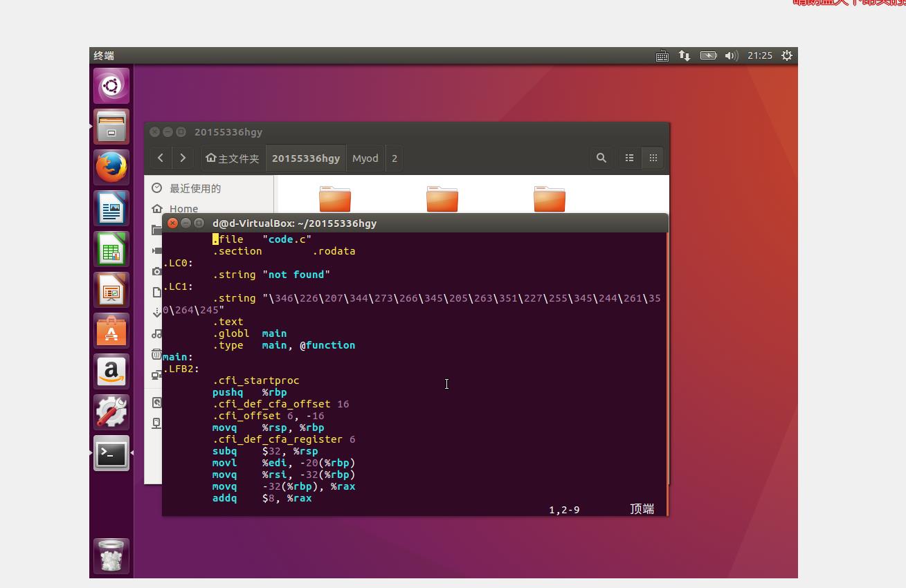This screenshot has height=588, width=906.
Task: Open keyboard input method indicator
Action: 662,56
